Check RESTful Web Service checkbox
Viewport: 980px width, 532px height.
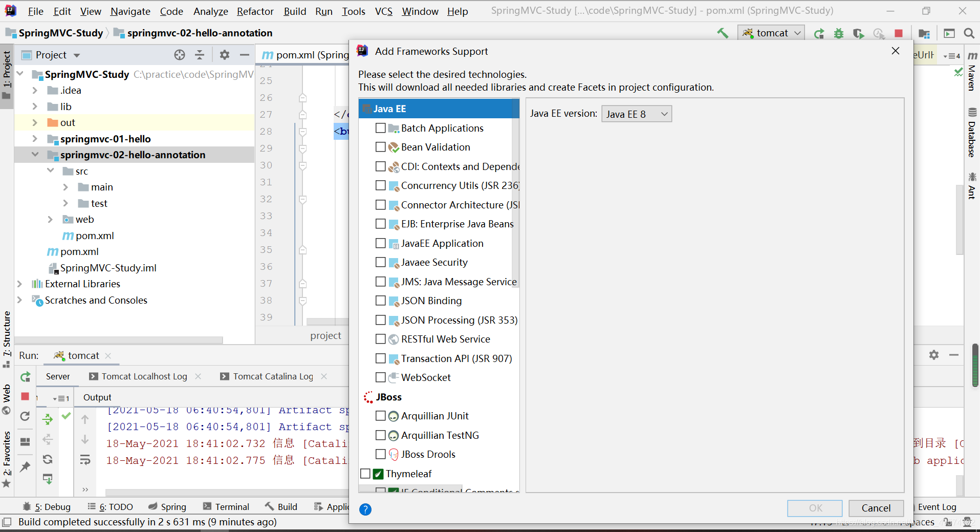(381, 339)
